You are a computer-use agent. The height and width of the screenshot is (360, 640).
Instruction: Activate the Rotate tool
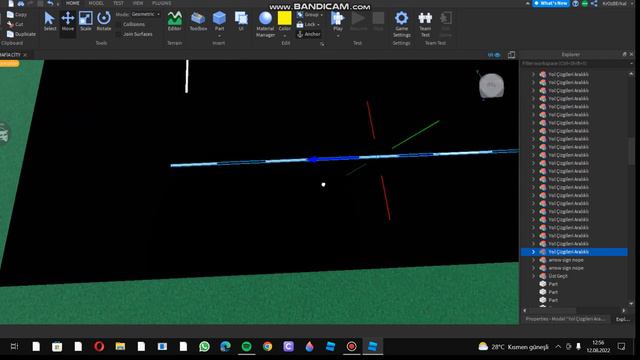pos(104,21)
